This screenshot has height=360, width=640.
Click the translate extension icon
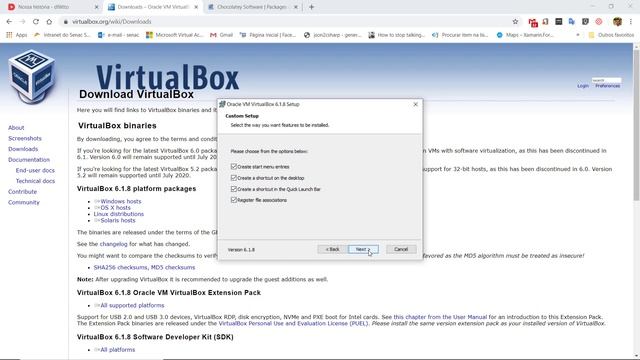(571, 22)
